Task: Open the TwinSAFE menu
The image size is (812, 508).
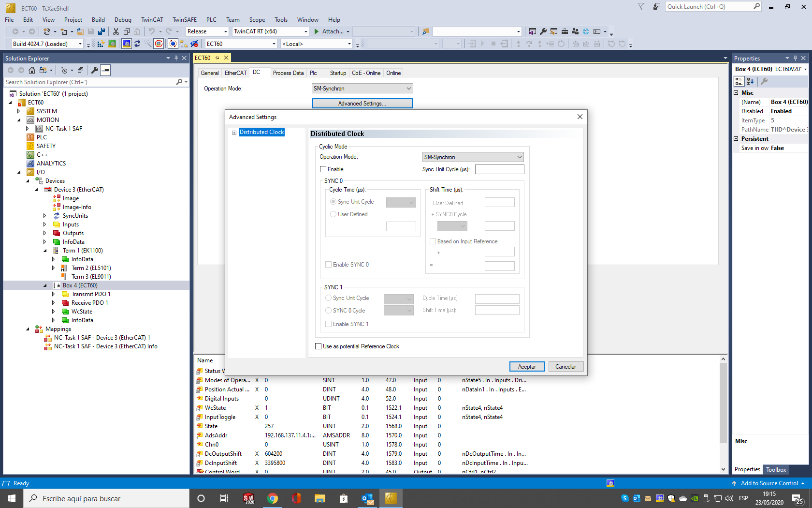Action: pyautogui.click(x=185, y=20)
